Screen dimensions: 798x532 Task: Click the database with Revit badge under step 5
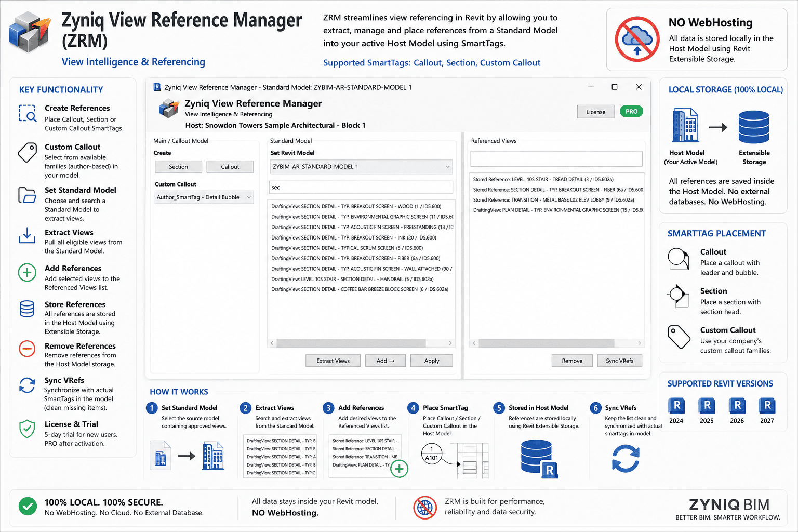click(539, 459)
